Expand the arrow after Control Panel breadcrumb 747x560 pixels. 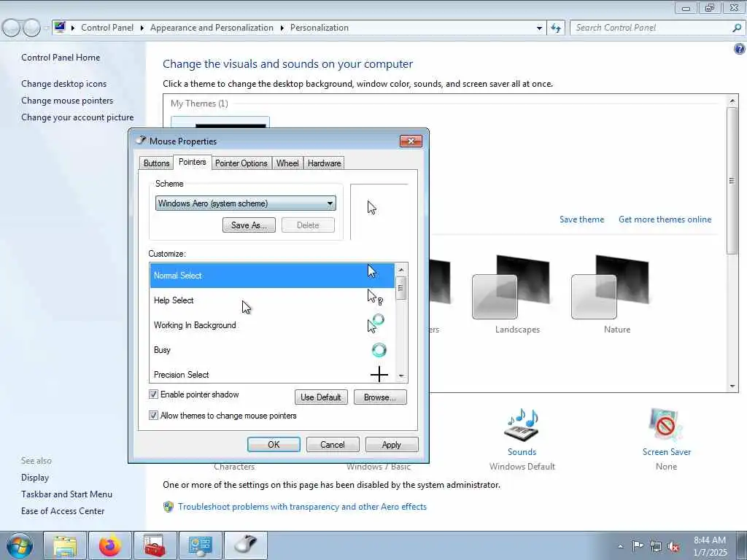[142, 28]
